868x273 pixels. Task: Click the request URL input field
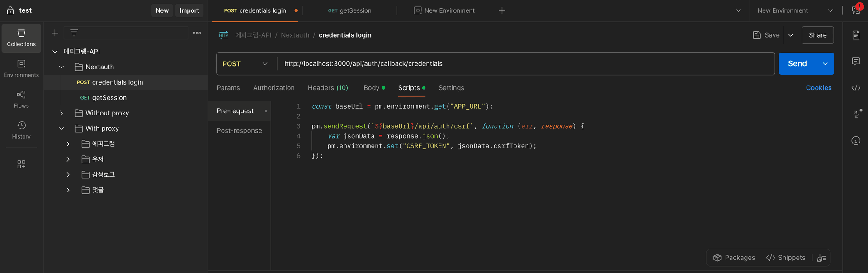pyautogui.click(x=524, y=64)
